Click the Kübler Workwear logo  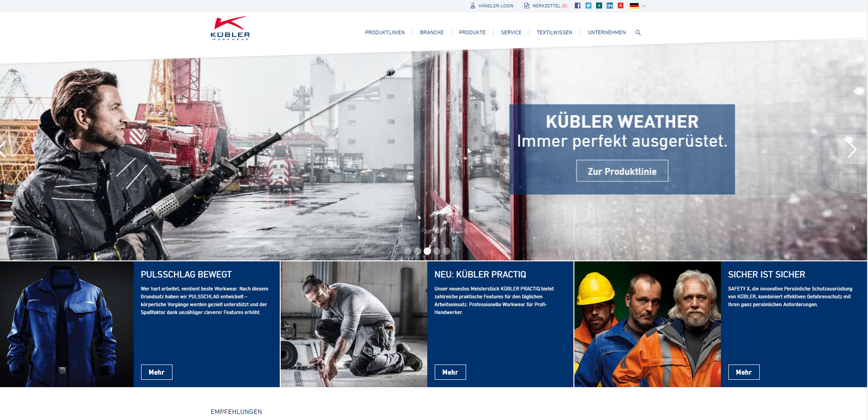[230, 29]
